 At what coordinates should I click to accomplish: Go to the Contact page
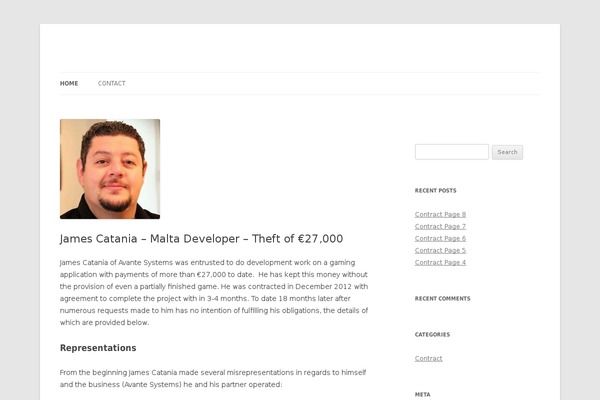111,83
